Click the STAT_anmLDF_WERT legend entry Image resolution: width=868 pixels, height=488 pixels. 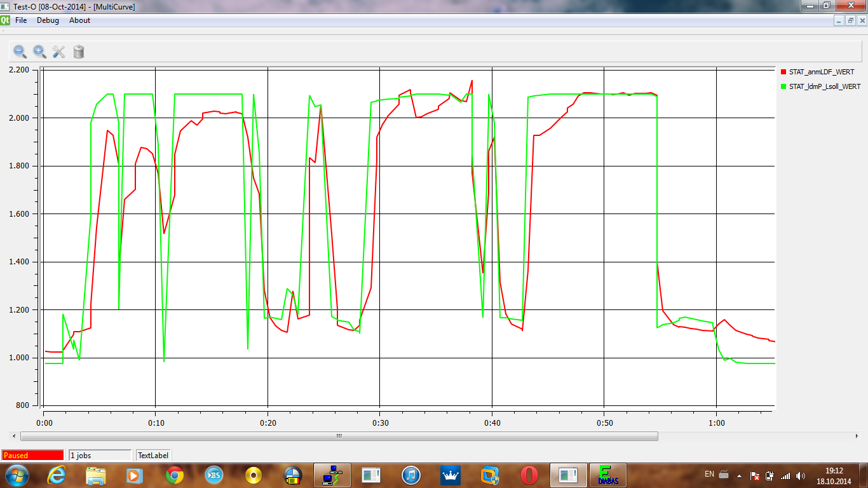pos(822,72)
